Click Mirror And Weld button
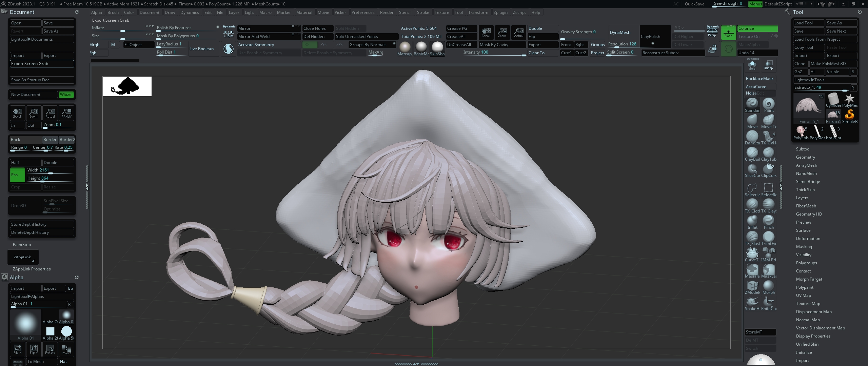The height and width of the screenshot is (366, 868). click(x=269, y=37)
